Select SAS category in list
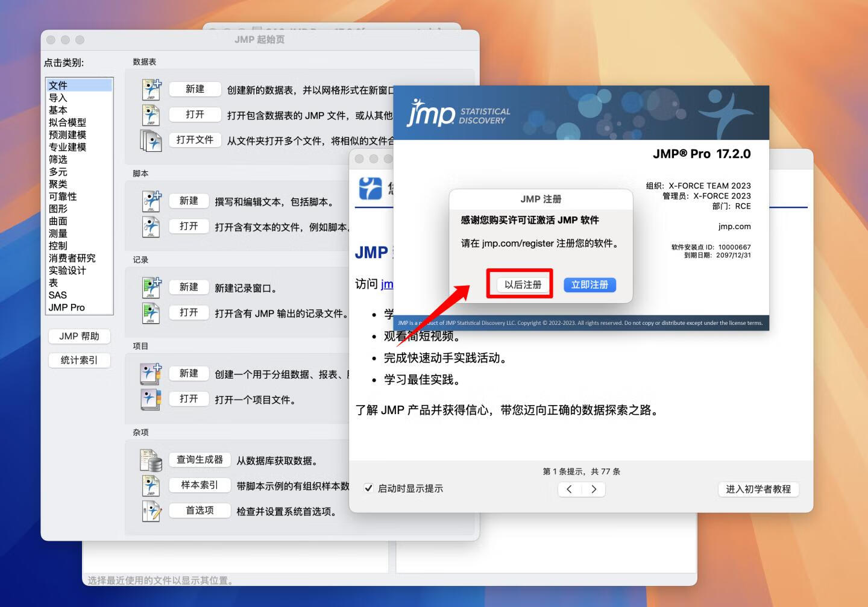Viewport: 868px width, 607px height. coord(79,295)
